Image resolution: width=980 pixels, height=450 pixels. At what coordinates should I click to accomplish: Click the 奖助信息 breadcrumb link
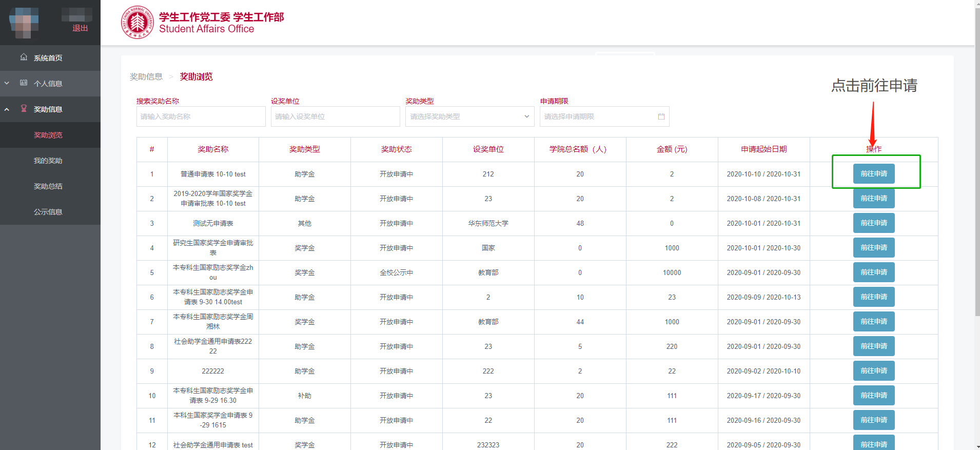pos(146,76)
